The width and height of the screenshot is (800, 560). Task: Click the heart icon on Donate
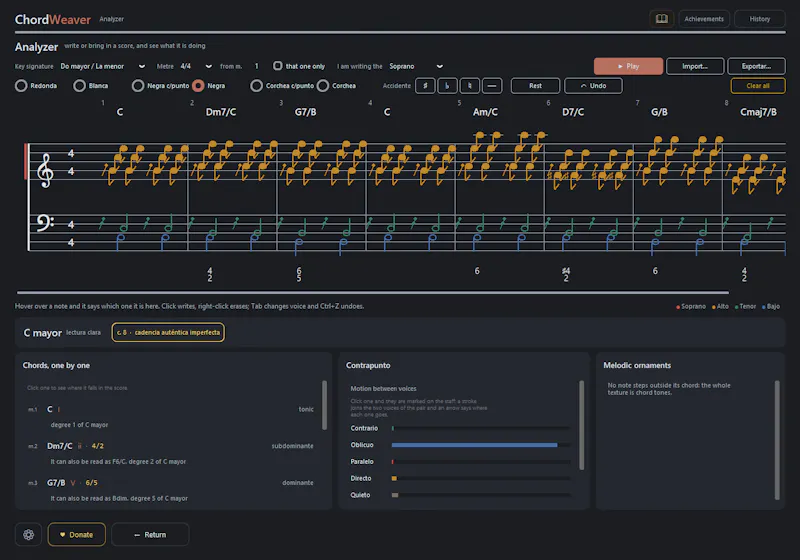pos(62,534)
